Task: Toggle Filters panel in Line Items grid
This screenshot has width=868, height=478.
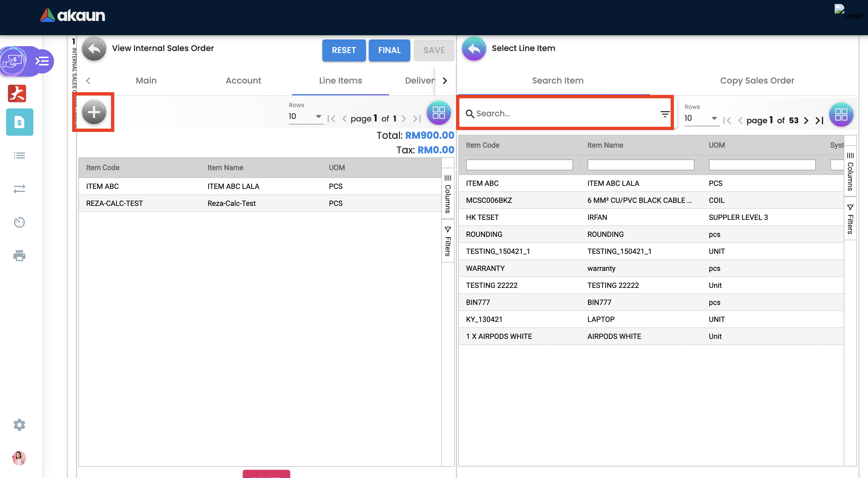Action: [447, 241]
